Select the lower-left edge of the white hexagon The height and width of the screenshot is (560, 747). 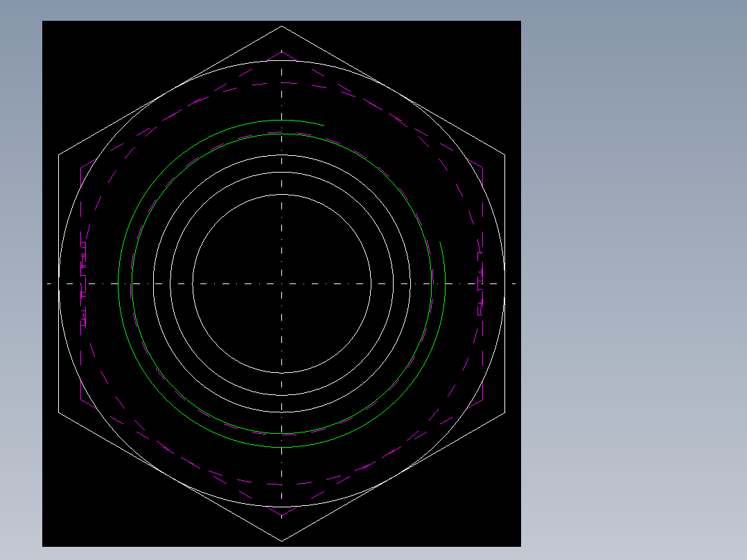click(x=170, y=477)
